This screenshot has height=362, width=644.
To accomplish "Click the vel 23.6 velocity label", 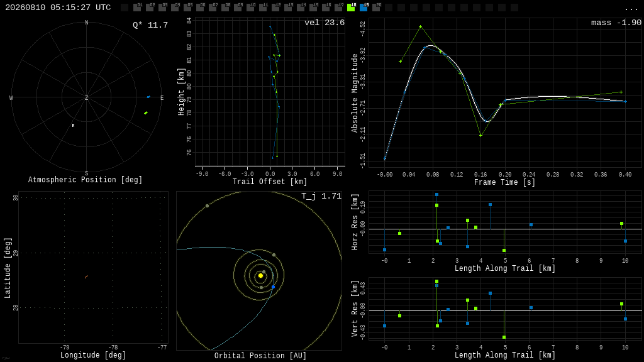I will pos(325,23).
